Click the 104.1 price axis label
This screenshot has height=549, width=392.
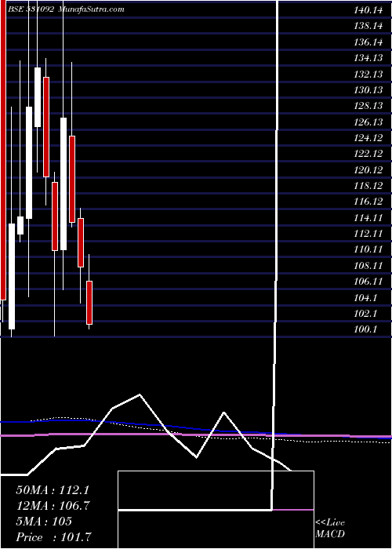(x=365, y=298)
